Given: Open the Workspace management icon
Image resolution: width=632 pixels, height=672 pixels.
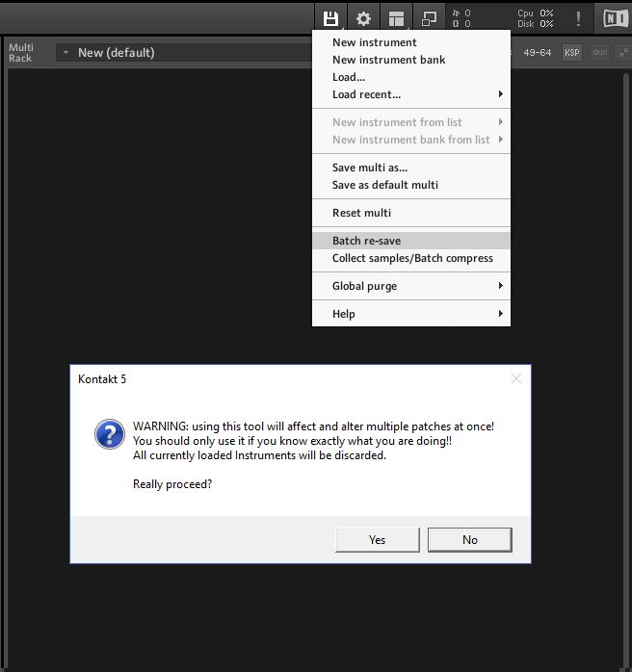Looking at the screenshot, I should (396, 18).
